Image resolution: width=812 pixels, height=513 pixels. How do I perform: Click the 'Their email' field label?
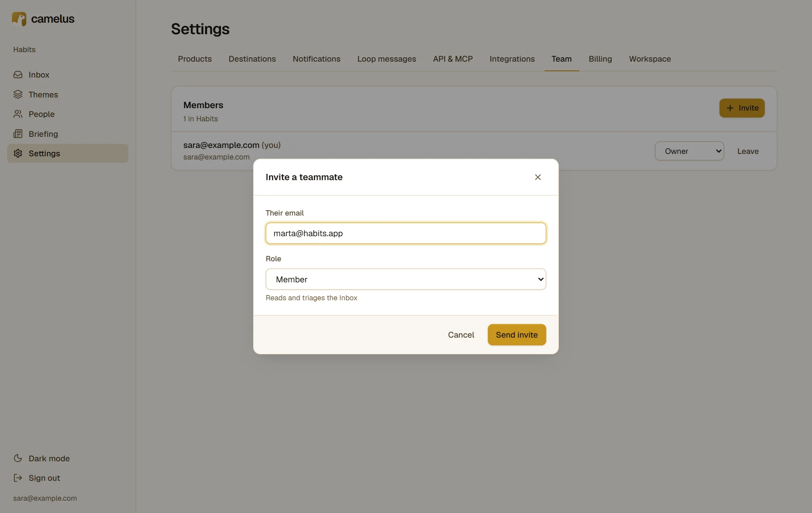pos(284,213)
